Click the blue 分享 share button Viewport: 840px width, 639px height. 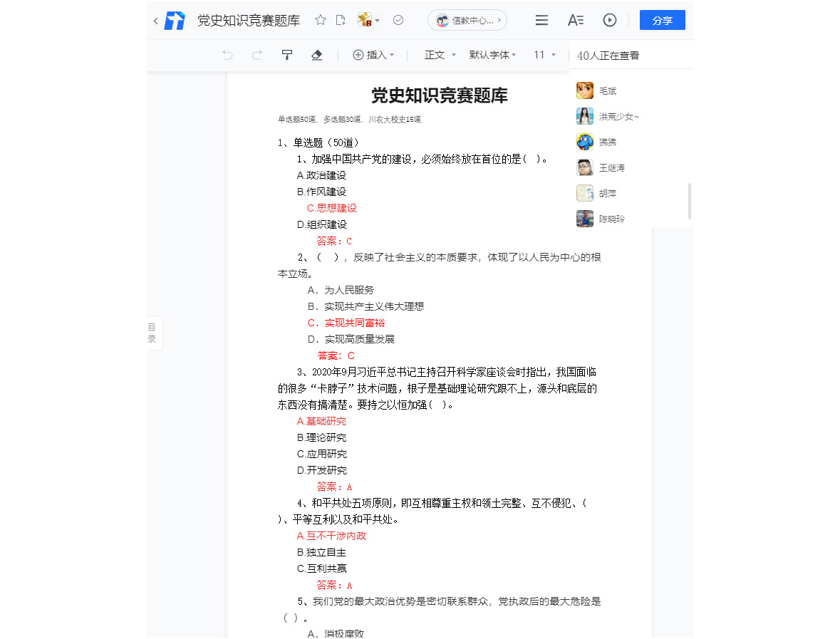(x=662, y=20)
